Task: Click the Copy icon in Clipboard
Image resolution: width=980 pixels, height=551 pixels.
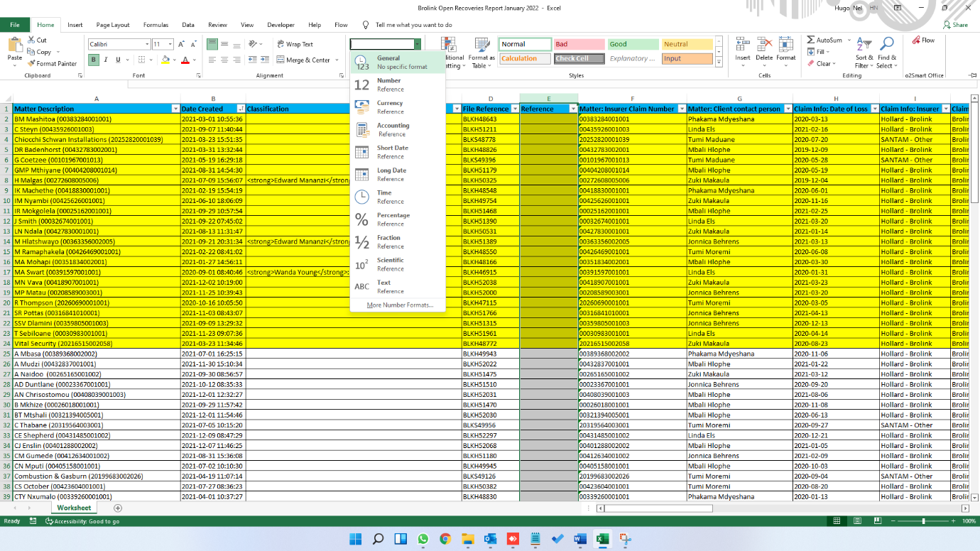Action: point(31,52)
